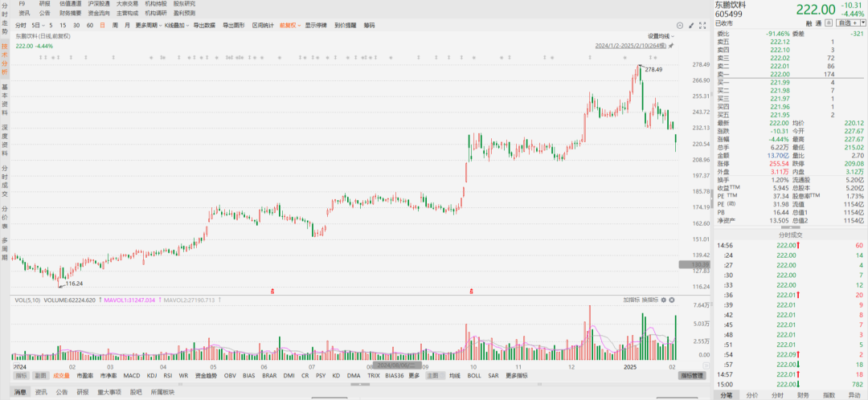Open 资金流向 capital flow

(99, 13)
